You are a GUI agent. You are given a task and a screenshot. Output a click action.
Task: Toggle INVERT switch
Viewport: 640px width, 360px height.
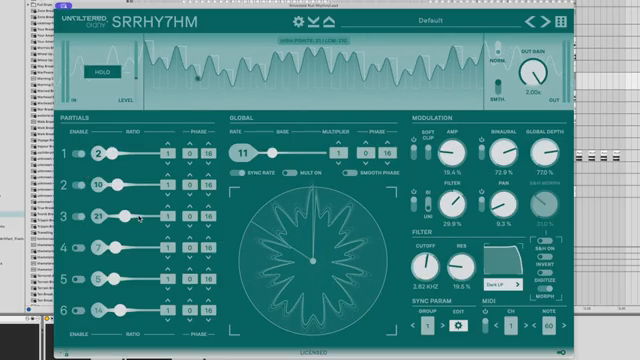tap(545, 257)
